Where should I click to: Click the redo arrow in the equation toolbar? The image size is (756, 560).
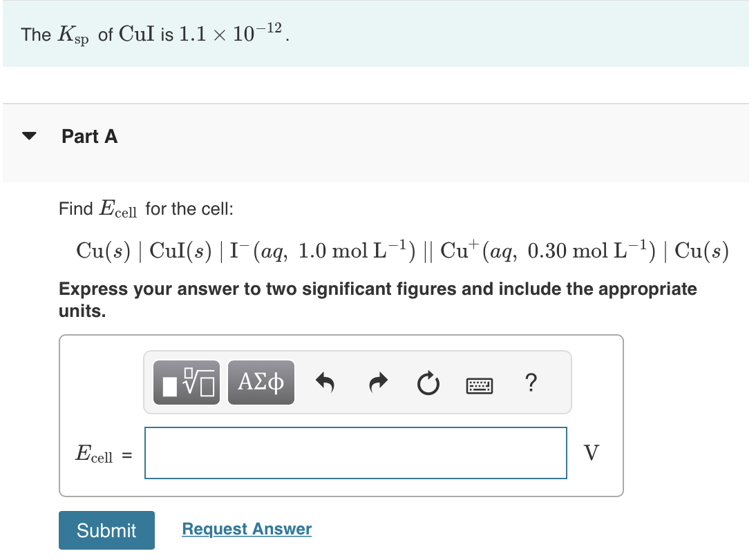click(377, 384)
